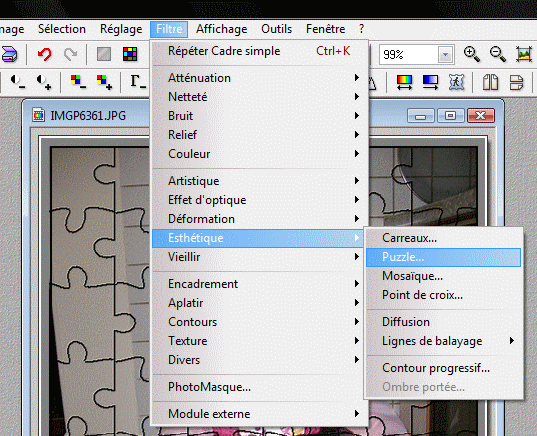Image resolution: width=537 pixels, height=436 pixels.
Task: Click the auto zoom fit-image icon
Action: [524, 54]
